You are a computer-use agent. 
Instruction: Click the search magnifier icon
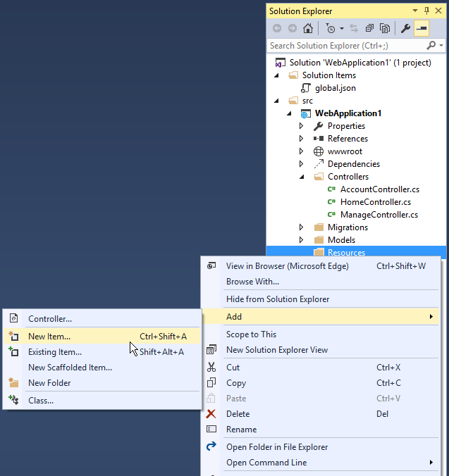click(431, 46)
